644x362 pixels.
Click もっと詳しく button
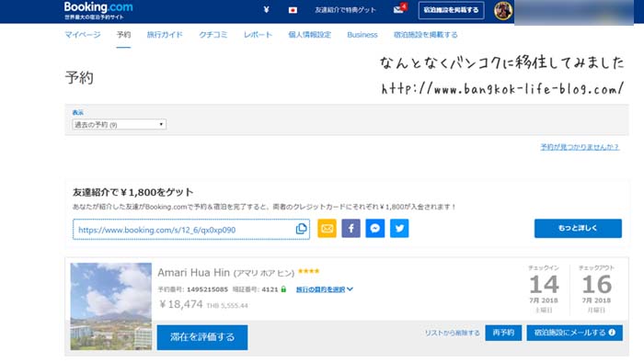pos(578,229)
